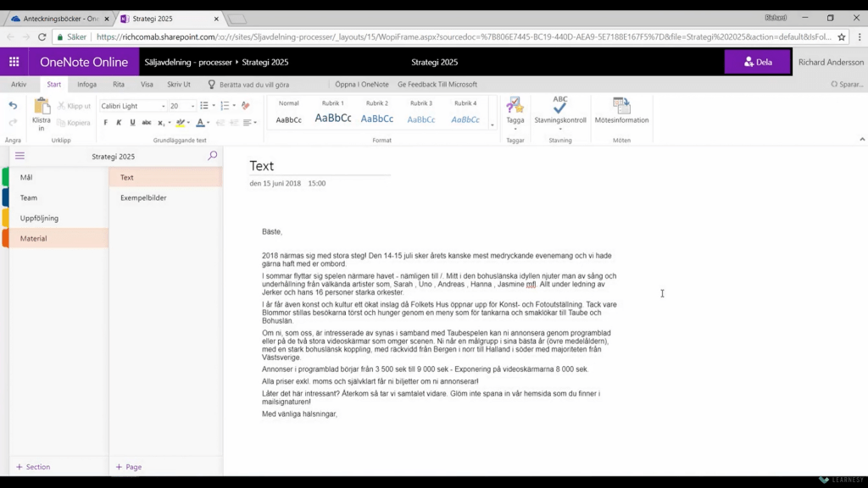This screenshot has width=868, height=488.
Task: Open the Calibri Light font dropdown
Action: (132, 106)
